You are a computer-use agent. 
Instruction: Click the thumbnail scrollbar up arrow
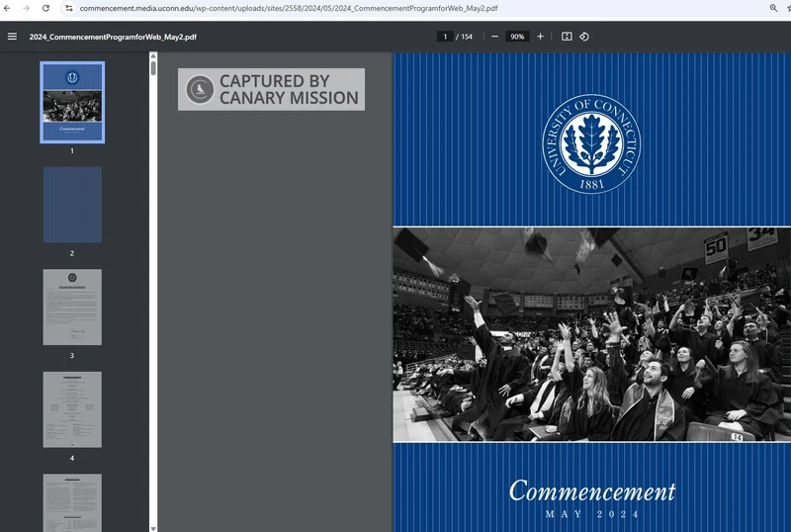[153, 56]
